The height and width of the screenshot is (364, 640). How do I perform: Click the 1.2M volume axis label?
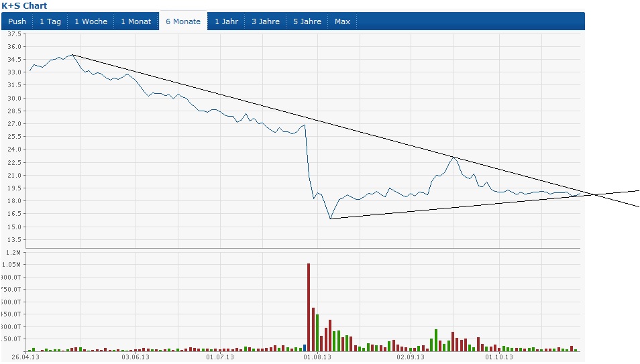click(x=13, y=253)
